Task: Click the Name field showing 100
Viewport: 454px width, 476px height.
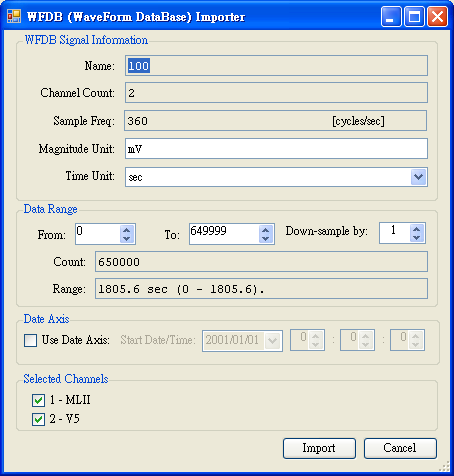Action: coord(276,65)
